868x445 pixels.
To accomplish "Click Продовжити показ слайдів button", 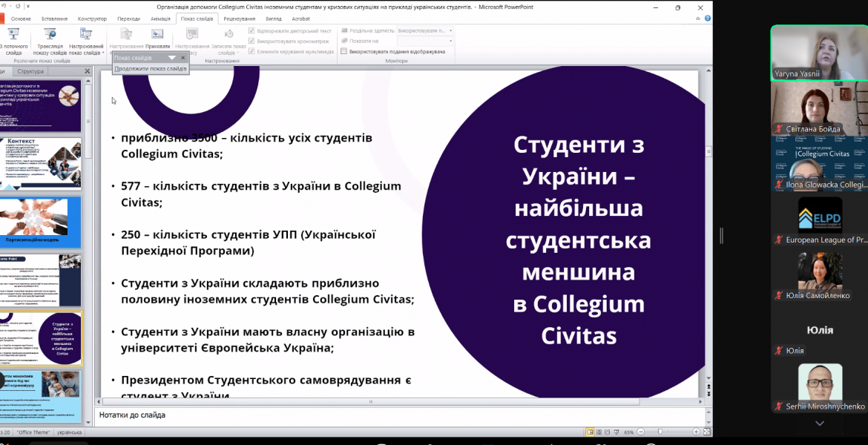I will point(151,69).
